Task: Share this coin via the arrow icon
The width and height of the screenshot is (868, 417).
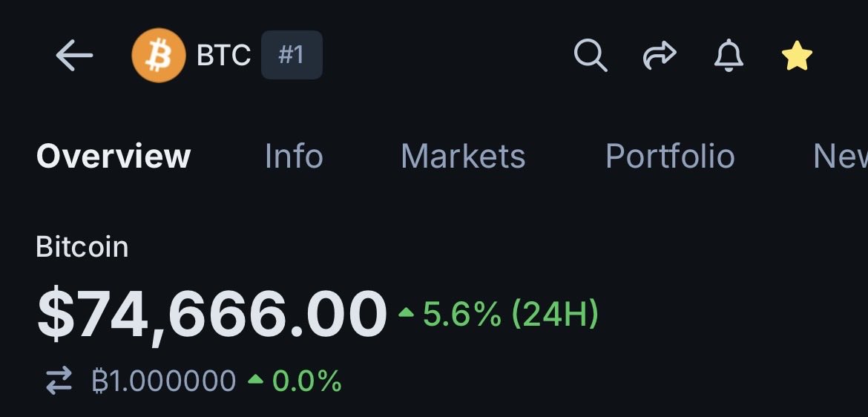Action: (x=659, y=56)
